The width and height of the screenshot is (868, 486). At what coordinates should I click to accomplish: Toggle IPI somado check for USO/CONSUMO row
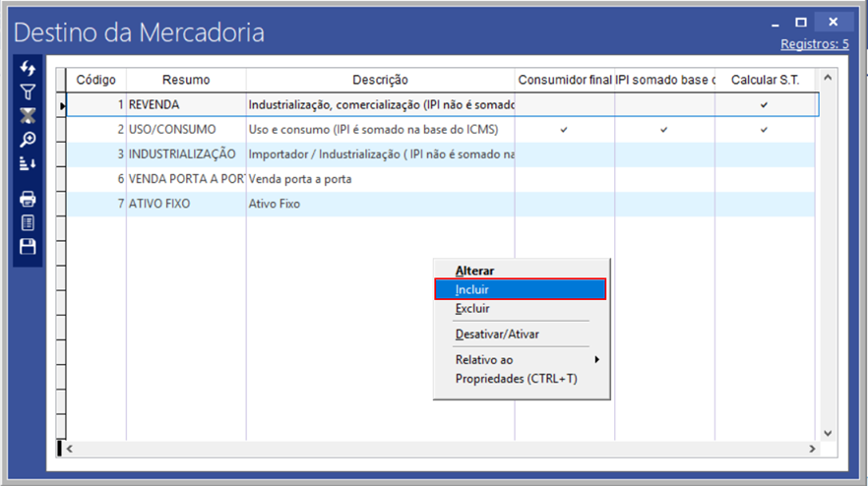coord(664,130)
